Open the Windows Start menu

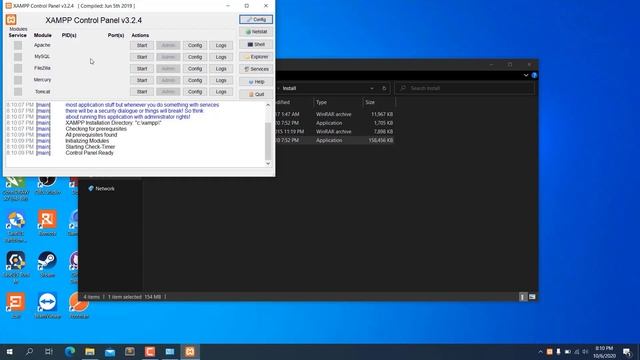click(9, 351)
